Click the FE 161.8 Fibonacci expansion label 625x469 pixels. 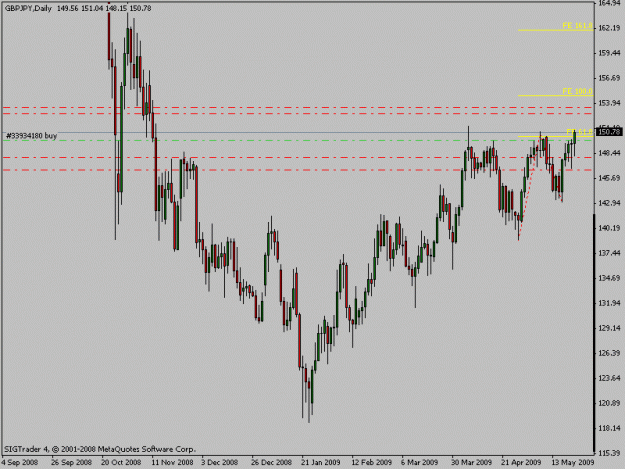tap(577, 26)
